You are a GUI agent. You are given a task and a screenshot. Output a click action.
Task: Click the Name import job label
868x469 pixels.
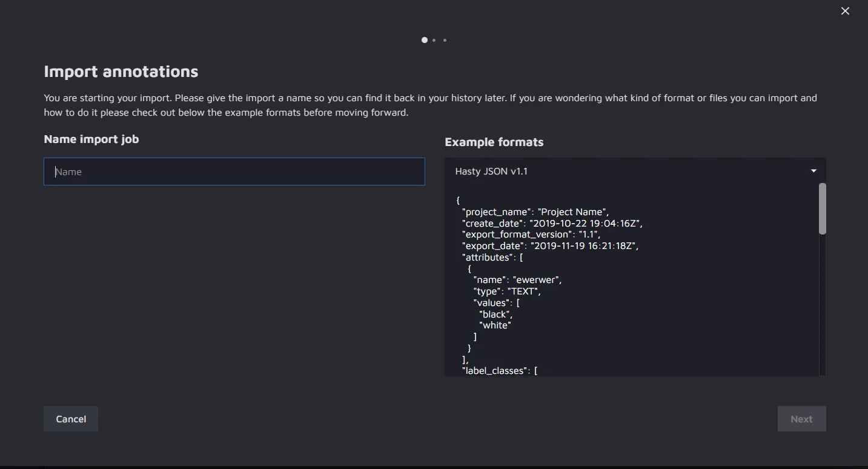click(x=91, y=139)
